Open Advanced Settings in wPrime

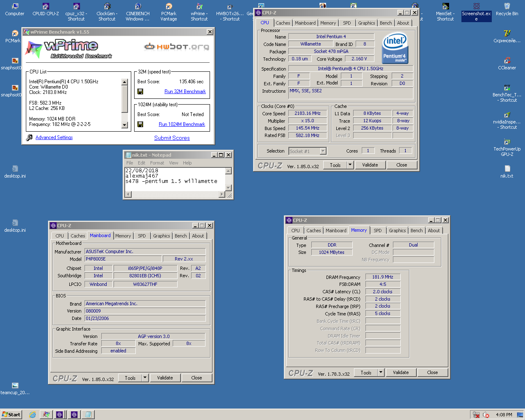[x=54, y=137]
